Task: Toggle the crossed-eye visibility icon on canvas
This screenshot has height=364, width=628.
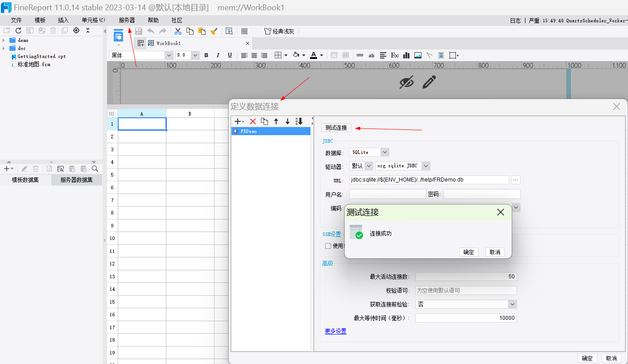Action: (x=406, y=82)
